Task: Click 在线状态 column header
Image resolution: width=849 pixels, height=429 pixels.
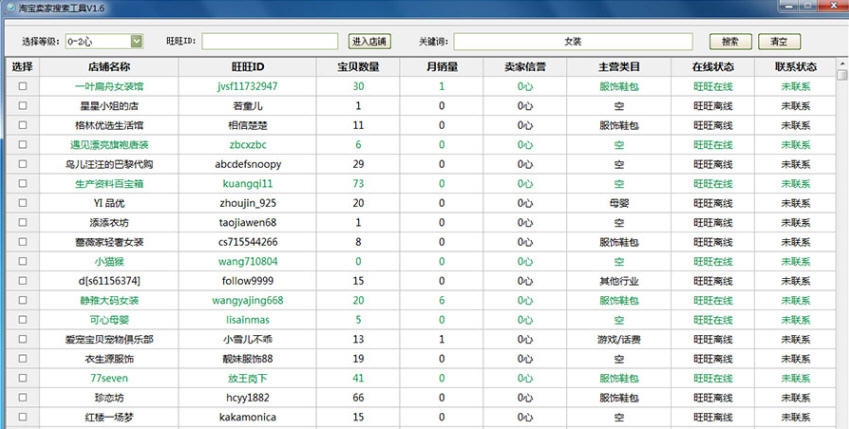Action: [x=713, y=67]
